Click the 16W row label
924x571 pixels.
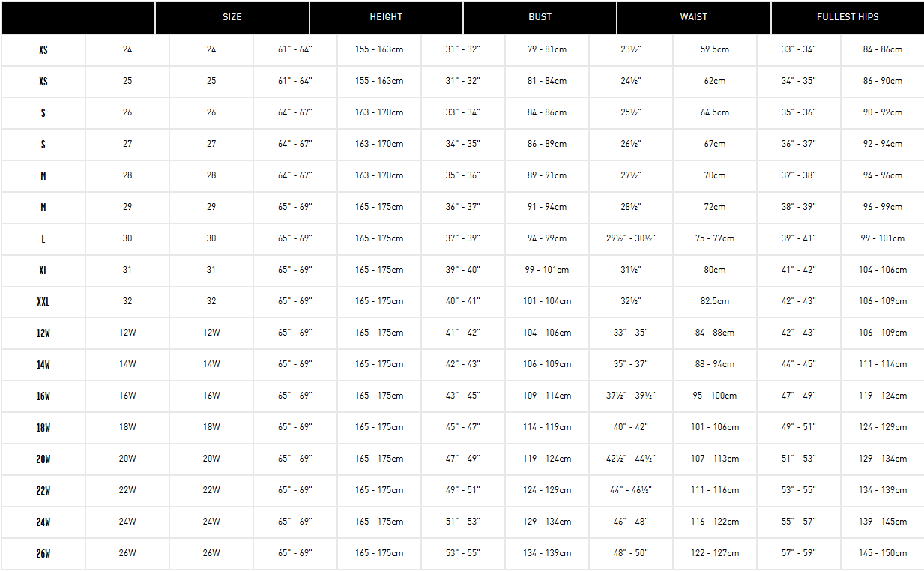click(x=43, y=396)
